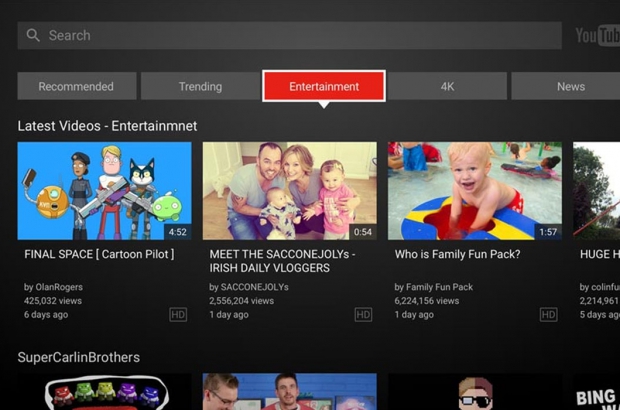Play the FINAL SPACE cartoon thumbnail
This screenshot has height=410, width=620.
[104, 190]
